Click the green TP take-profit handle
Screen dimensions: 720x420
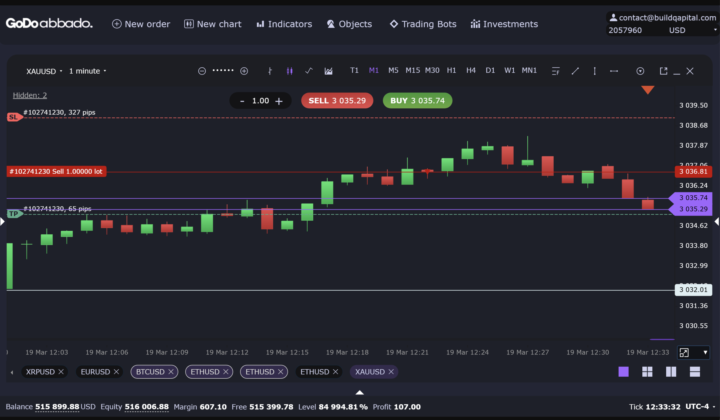(14, 214)
